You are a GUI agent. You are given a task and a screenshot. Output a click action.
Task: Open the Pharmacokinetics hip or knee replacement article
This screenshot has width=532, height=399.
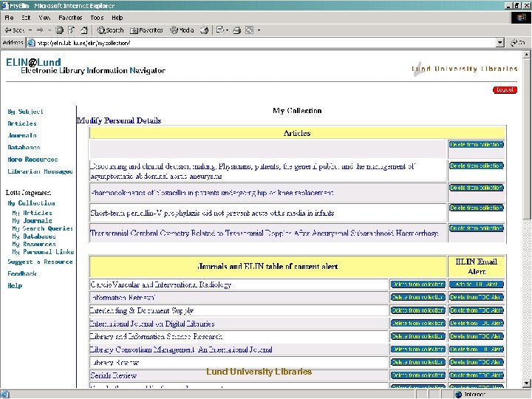coord(212,193)
